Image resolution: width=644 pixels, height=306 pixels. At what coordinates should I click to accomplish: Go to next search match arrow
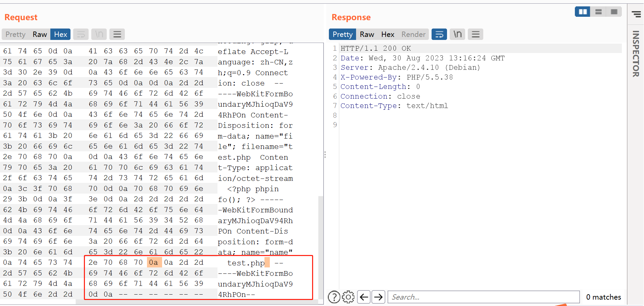378,297
